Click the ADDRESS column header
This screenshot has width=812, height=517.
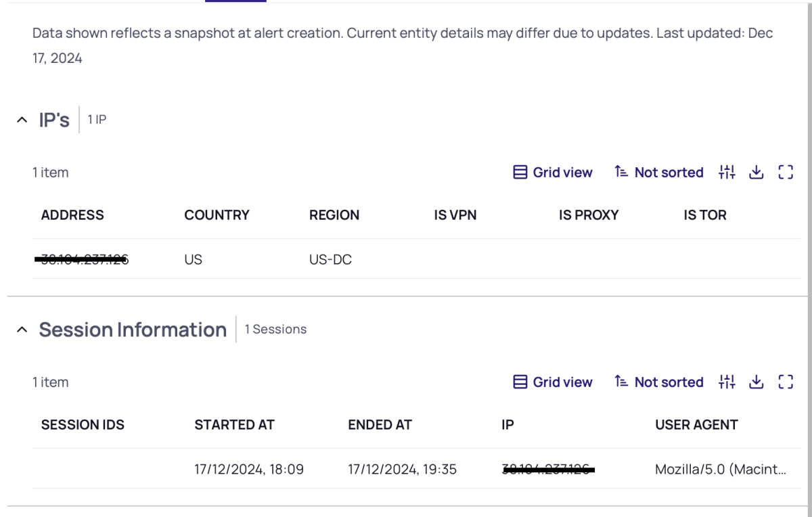click(x=72, y=215)
